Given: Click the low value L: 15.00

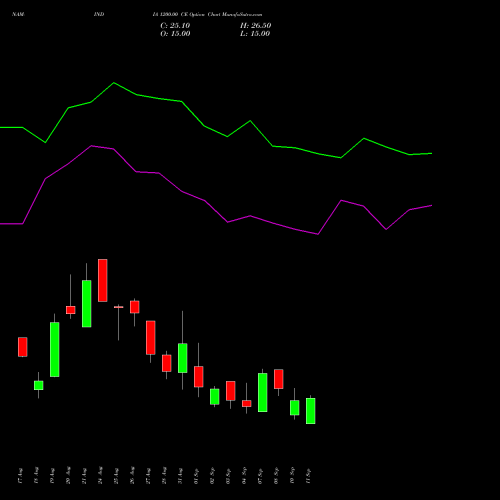Looking at the screenshot, I should pos(255,34).
